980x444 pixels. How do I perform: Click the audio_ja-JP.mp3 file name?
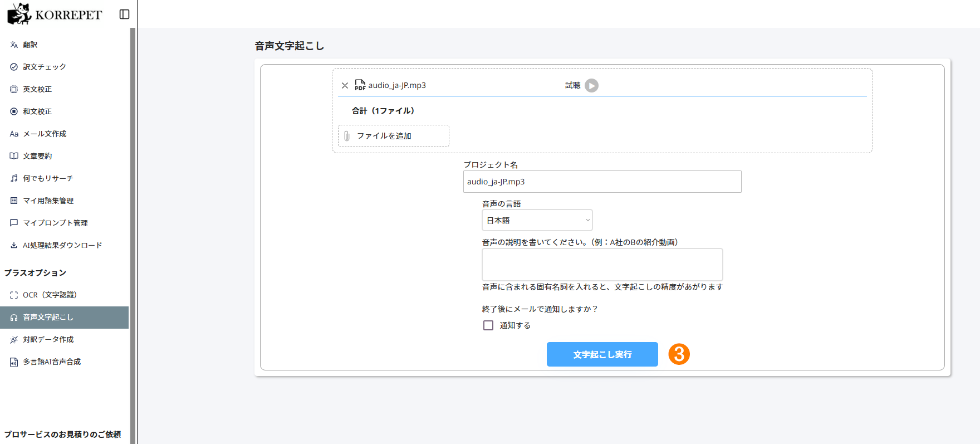pyautogui.click(x=397, y=85)
